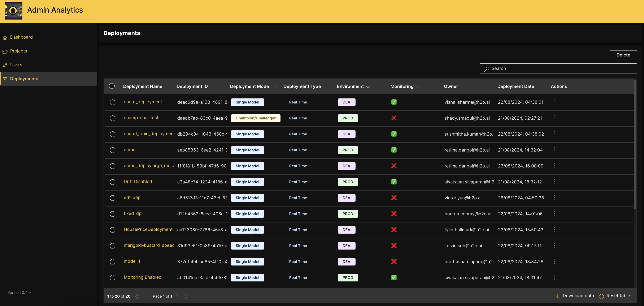The width and height of the screenshot is (644, 306).
Task: Go to last page double-chevron icon
Action: point(185,296)
